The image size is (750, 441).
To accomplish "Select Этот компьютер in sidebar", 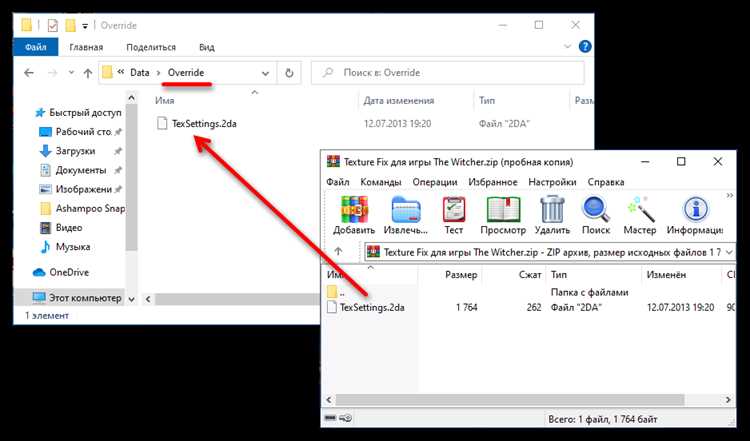I will (77, 298).
